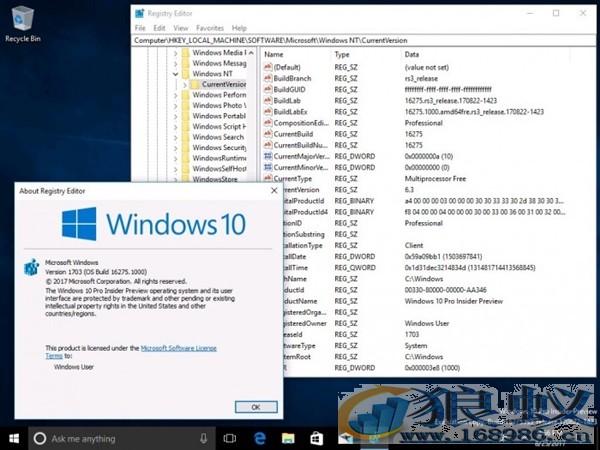Open the Favorites menu
This screenshot has height=450, width=600.
210,28
